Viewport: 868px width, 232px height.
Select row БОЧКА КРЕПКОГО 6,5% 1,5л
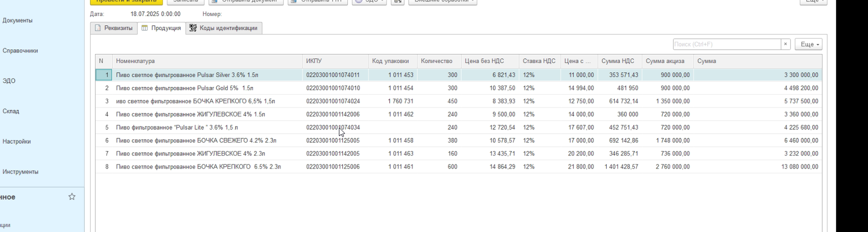coord(459,101)
